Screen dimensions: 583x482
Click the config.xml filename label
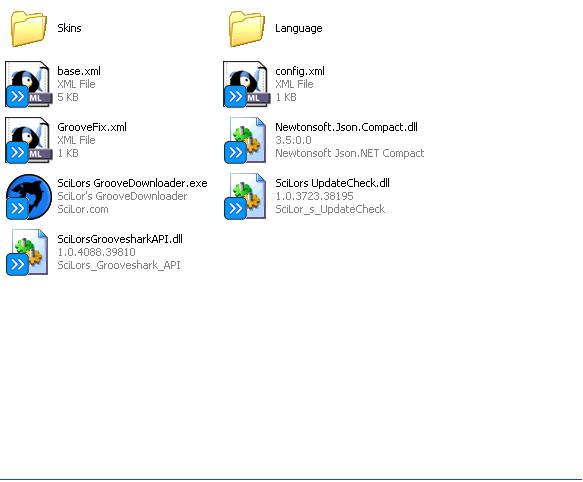(x=300, y=71)
